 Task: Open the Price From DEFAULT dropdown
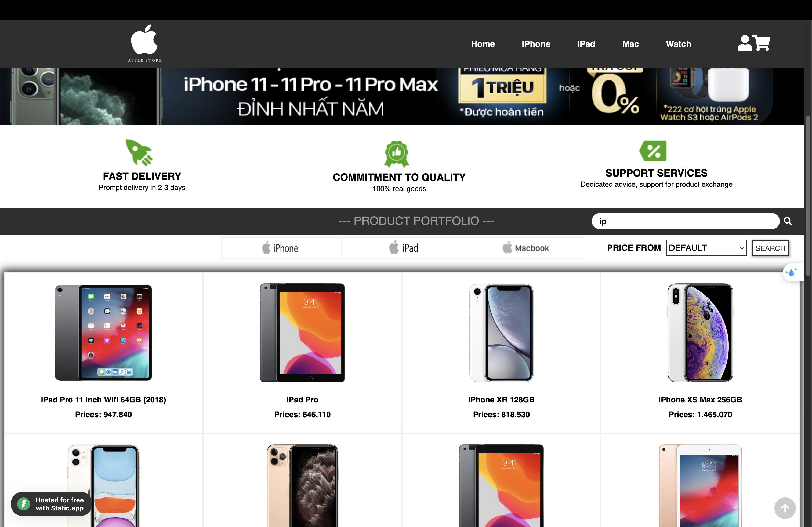pyautogui.click(x=706, y=248)
